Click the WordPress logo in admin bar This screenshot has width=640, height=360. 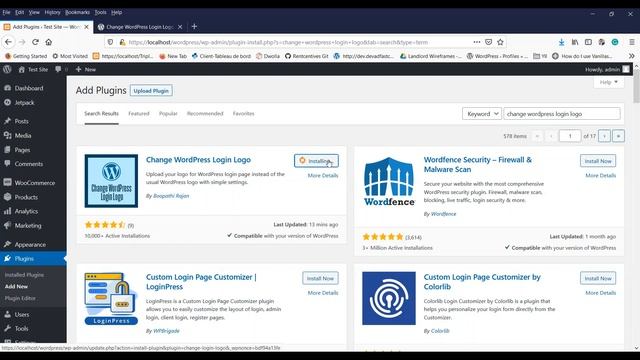[x=7, y=69]
